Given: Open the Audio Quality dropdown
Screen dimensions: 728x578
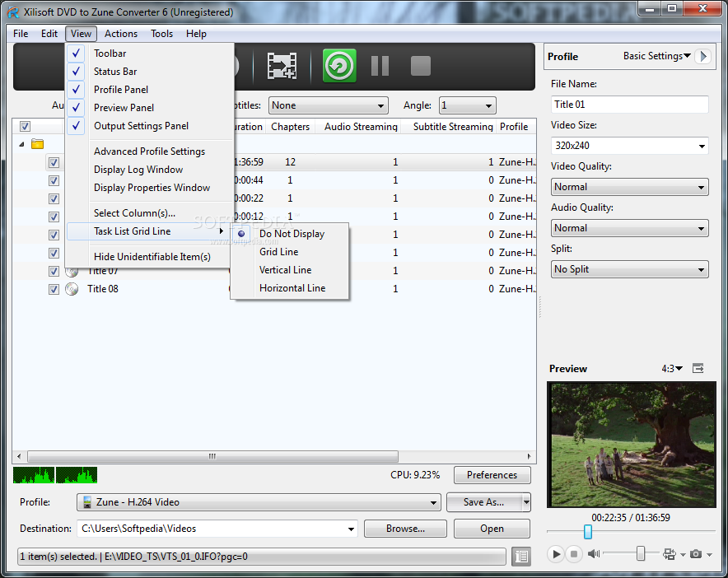Looking at the screenshot, I should pos(629,228).
